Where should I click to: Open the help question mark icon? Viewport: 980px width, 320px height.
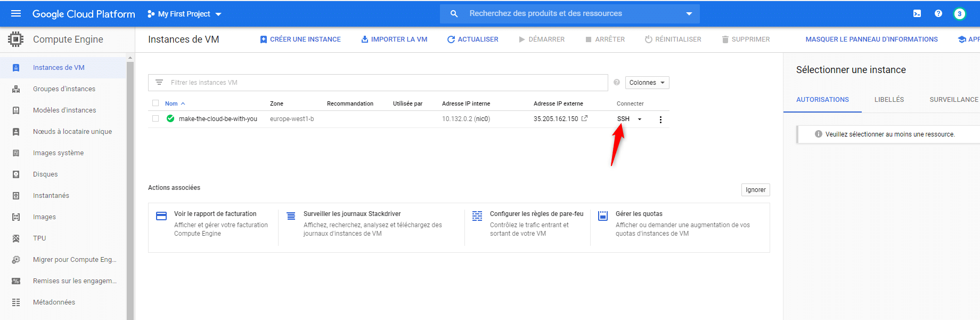(938, 14)
